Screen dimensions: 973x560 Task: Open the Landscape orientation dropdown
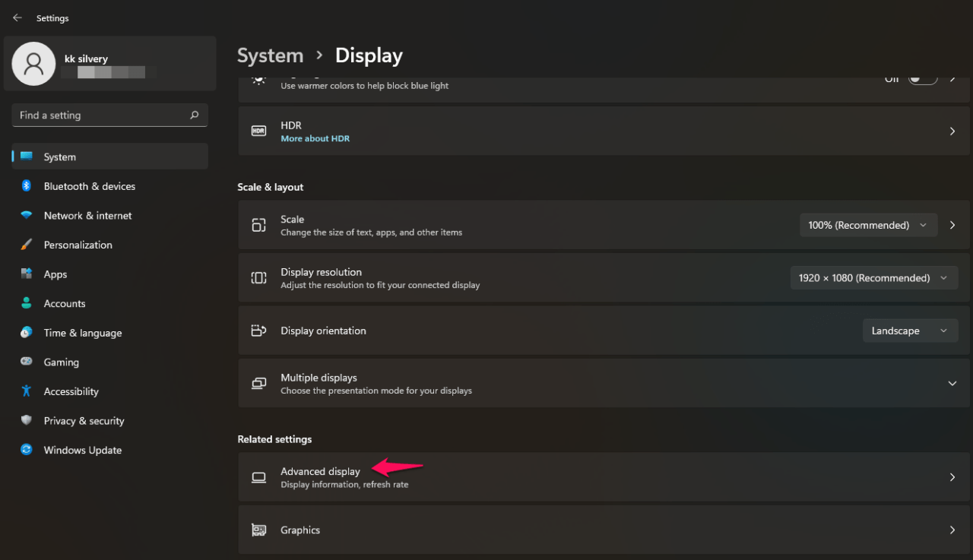point(910,331)
